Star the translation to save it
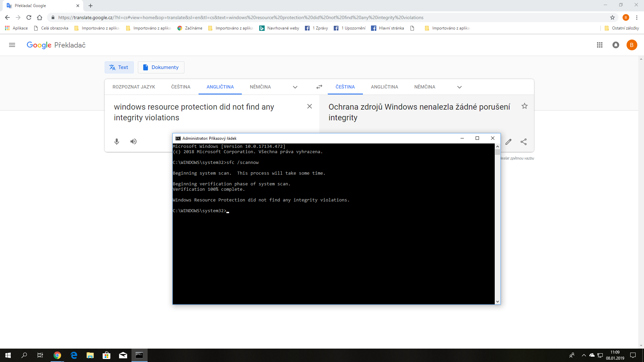Screen dimensions: 644x362 (x=525, y=106)
